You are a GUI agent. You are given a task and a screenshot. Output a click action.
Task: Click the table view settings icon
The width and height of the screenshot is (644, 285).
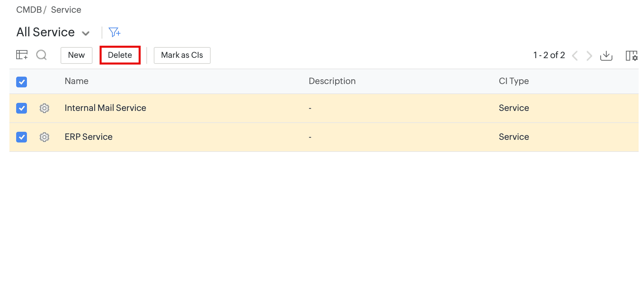[22, 55]
